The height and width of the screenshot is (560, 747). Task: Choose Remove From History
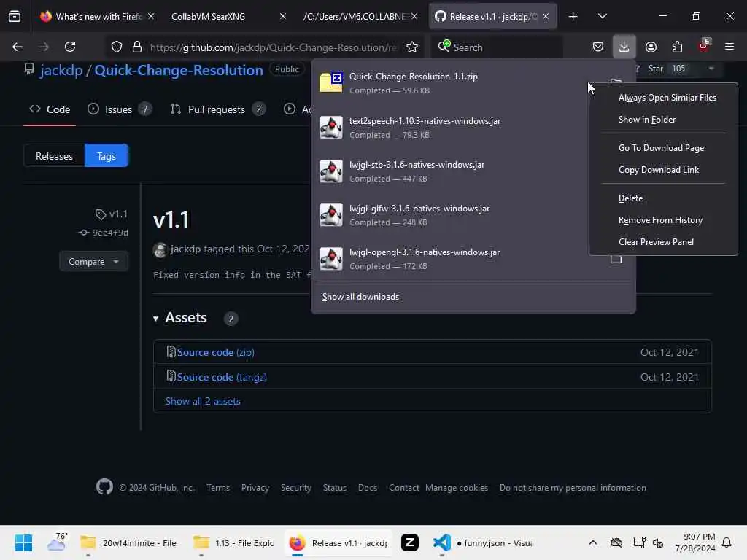[663, 220]
